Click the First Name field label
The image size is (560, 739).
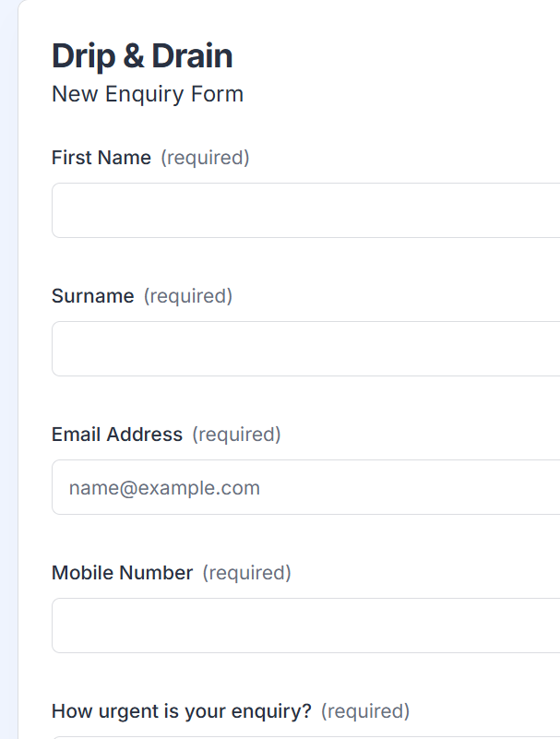point(101,158)
